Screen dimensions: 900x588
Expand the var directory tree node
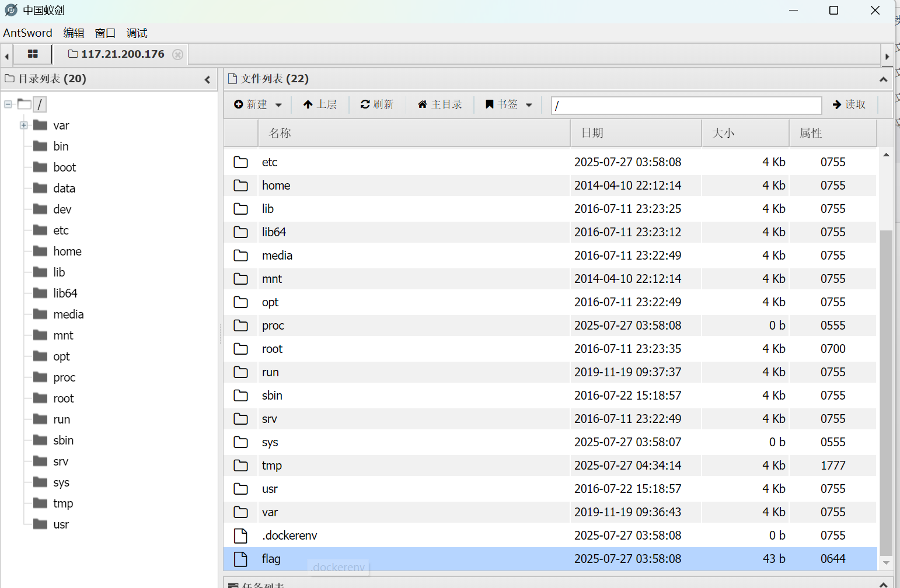24,125
